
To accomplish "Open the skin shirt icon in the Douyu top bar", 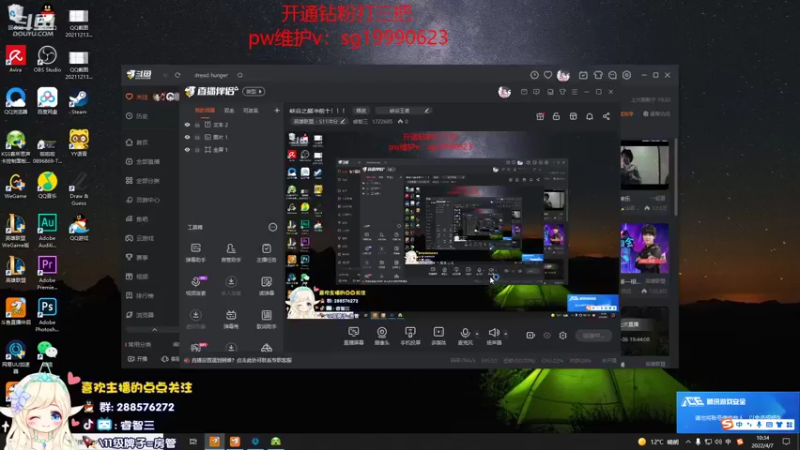I will pos(598,75).
